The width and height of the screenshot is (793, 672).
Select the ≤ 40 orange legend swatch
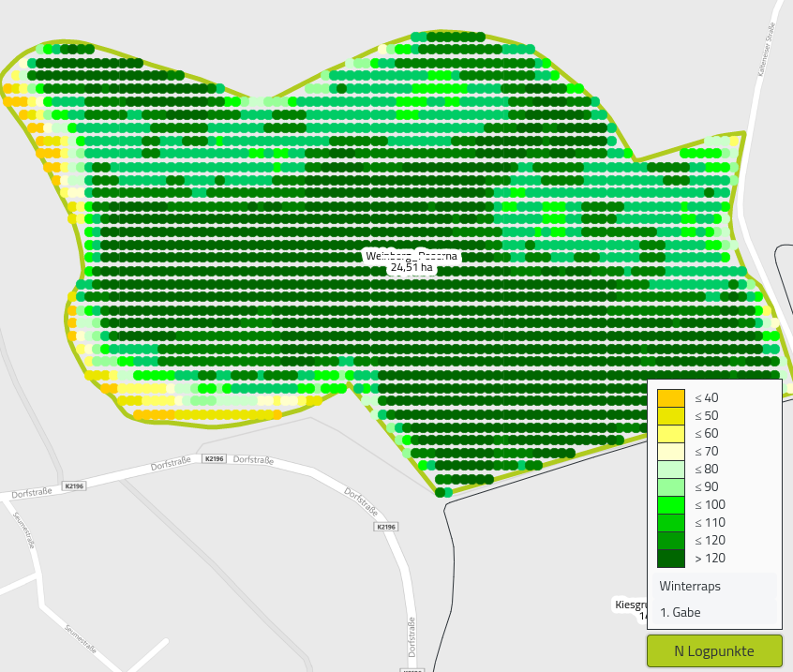point(671,398)
